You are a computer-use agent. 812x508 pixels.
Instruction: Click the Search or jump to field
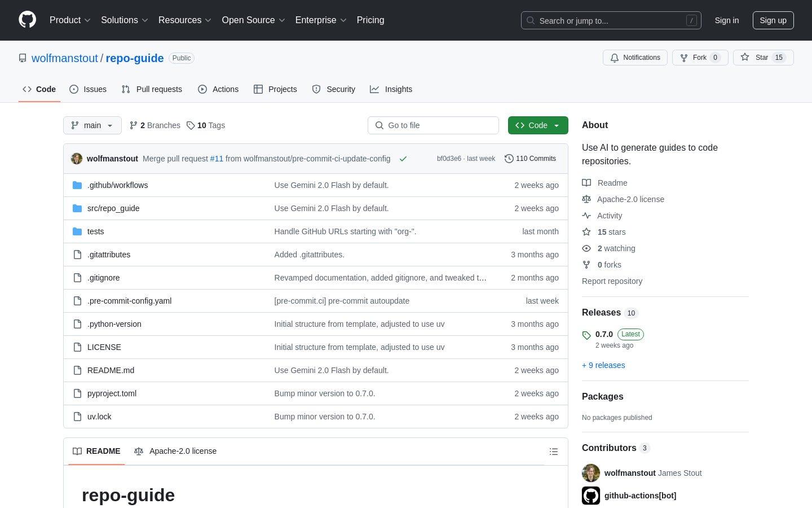pyautogui.click(x=611, y=20)
